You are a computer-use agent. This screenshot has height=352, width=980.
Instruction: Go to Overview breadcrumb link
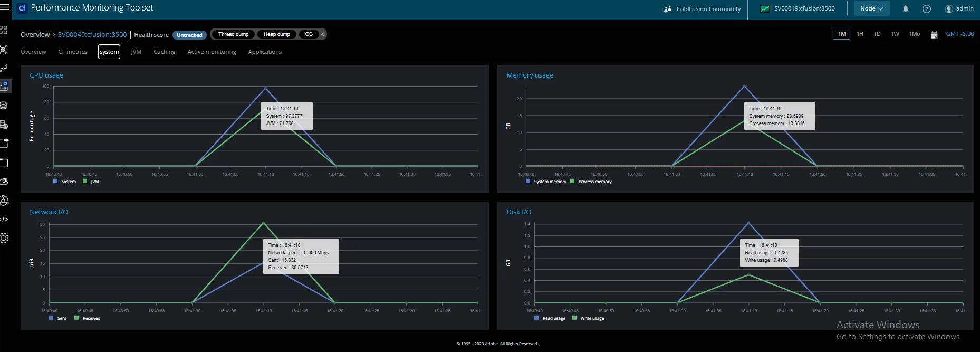coord(35,34)
